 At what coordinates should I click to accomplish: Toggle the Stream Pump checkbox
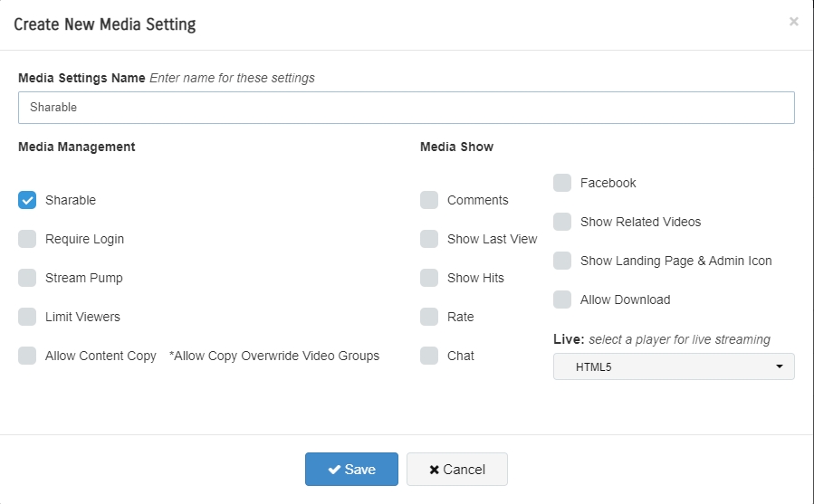point(27,278)
